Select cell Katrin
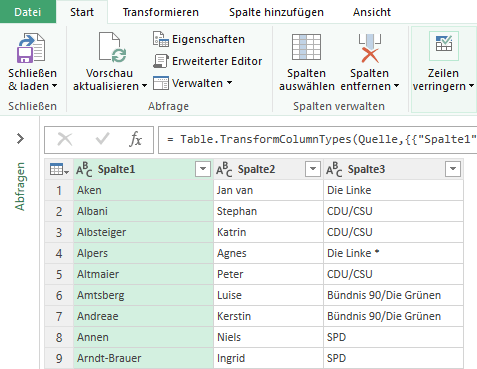This screenshot has width=477, height=369. [x=268, y=232]
